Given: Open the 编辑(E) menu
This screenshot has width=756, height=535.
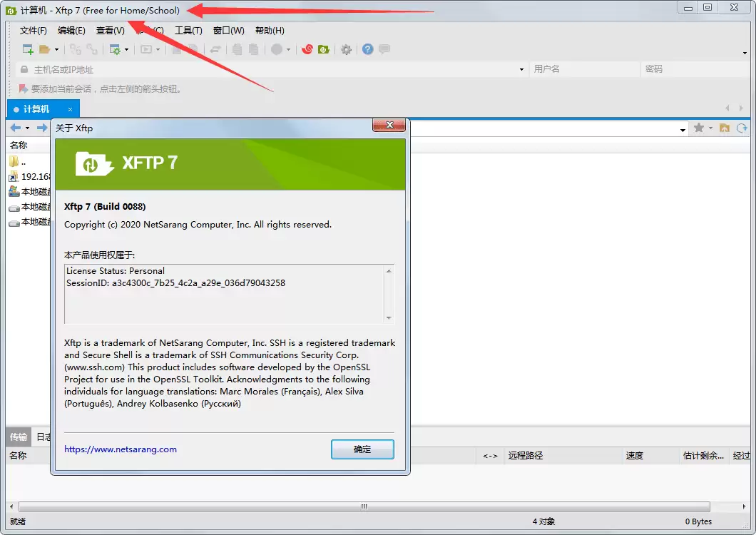Looking at the screenshot, I should pos(71,31).
